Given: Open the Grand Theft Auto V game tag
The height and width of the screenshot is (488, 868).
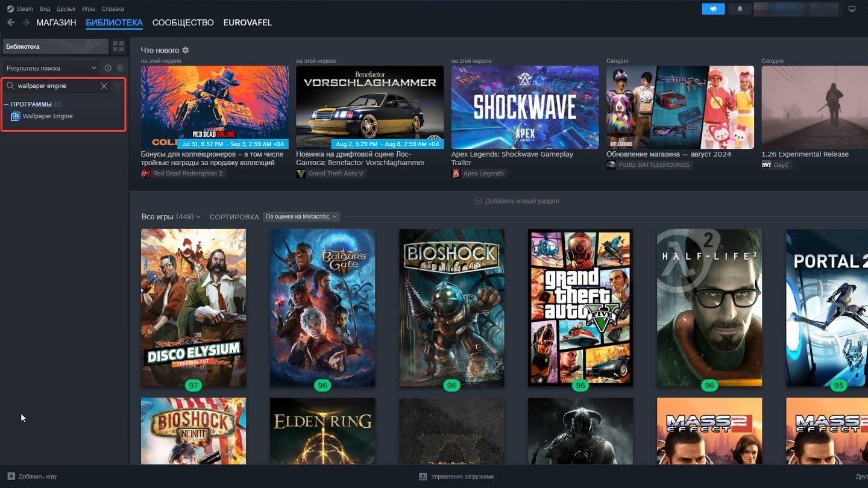Looking at the screenshot, I should (x=331, y=174).
